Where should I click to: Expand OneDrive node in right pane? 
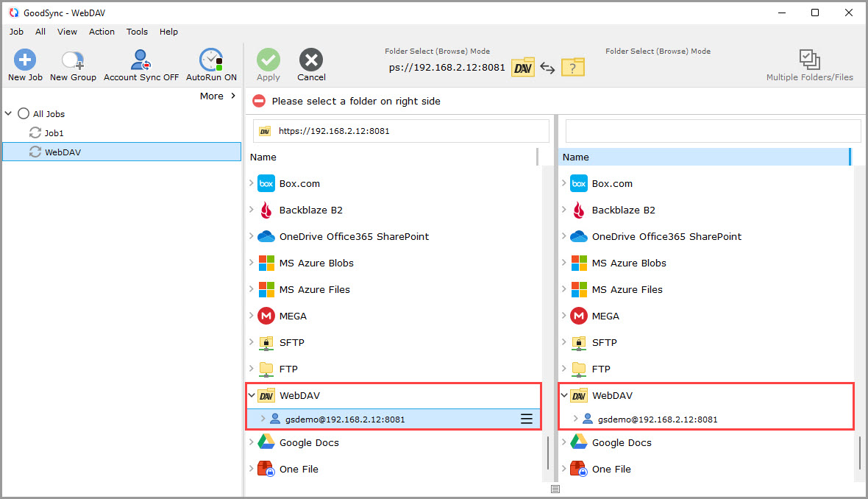[x=564, y=236]
